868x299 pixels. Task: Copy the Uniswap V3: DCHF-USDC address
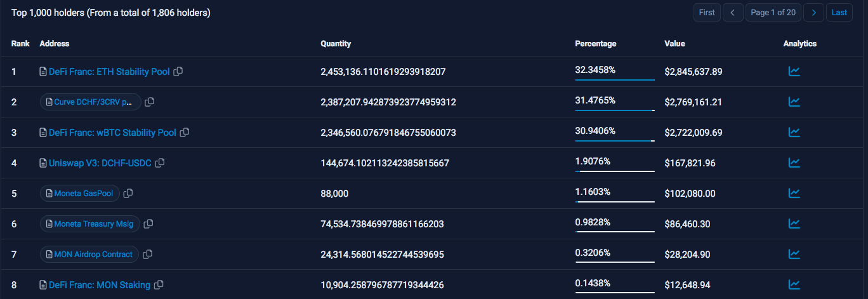point(161,163)
